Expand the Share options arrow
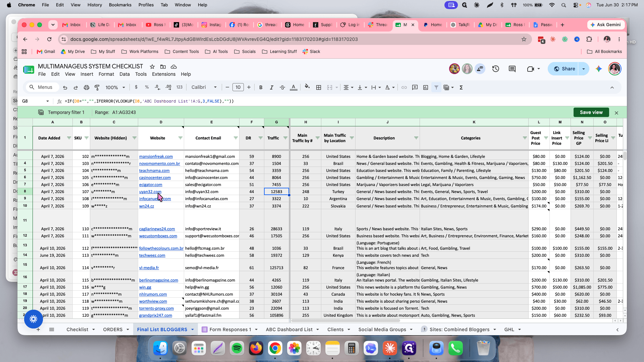The height and width of the screenshot is (362, 644). point(584,69)
